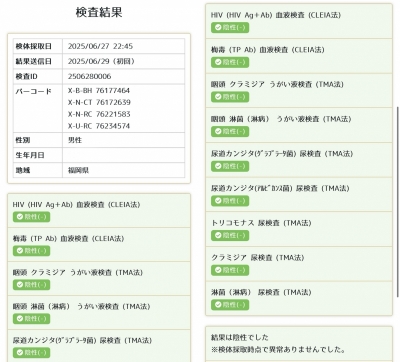The height and width of the screenshot is (362, 400).
Task: Click 陰性(-) badge under 尿道カンジタ(グラブラータ菌) in left list
Action: pyautogui.click(x=32, y=353)
